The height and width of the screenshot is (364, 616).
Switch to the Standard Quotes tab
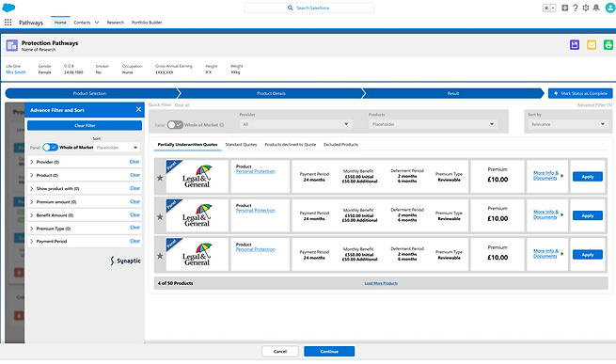(x=241, y=145)
